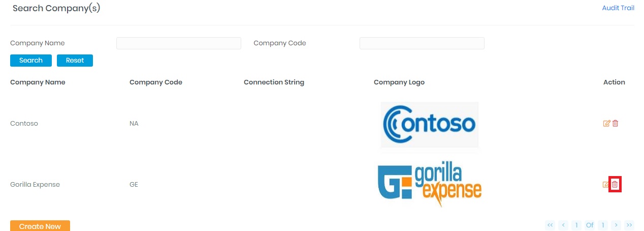Sort by Company Name column header
Screen dimensions: 644x231
[x=38, y=82]
